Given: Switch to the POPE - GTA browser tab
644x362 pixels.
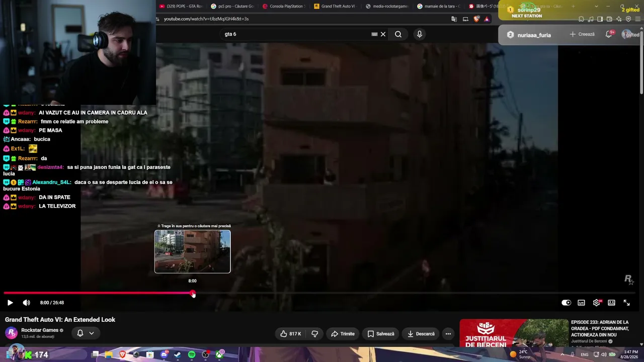Looking at the screenshot, I should click(x=181, y=6).
